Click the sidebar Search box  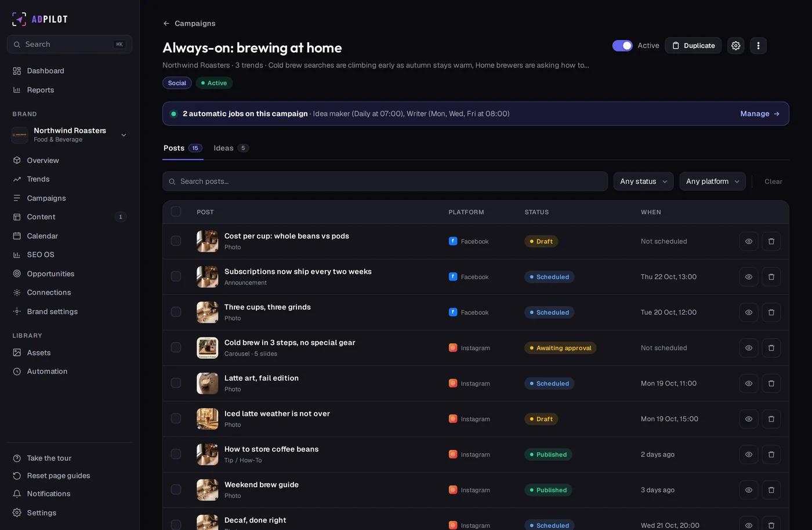[x=70, y=44]
